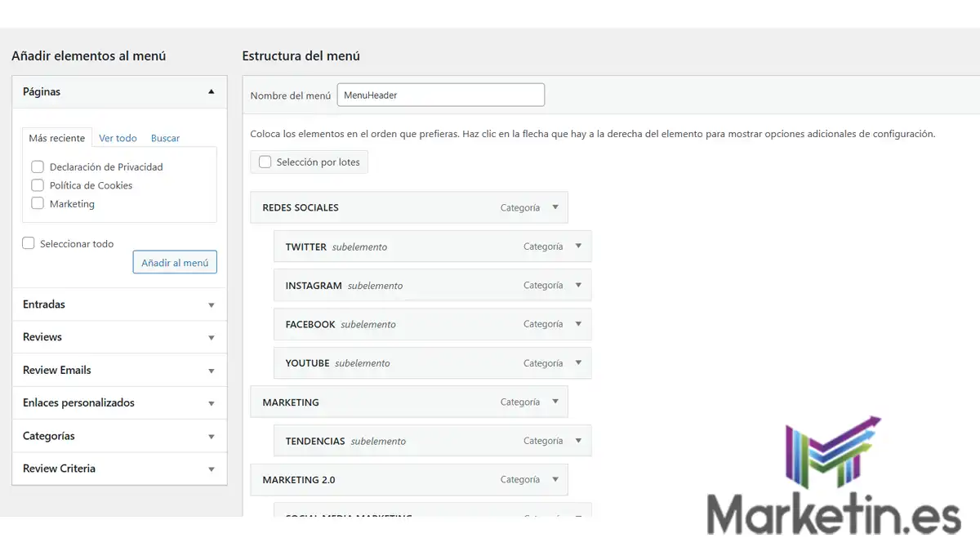This screenshot has height=551, width=980.
Task: Open the MARKETING category item arrow
Action: 556,402
